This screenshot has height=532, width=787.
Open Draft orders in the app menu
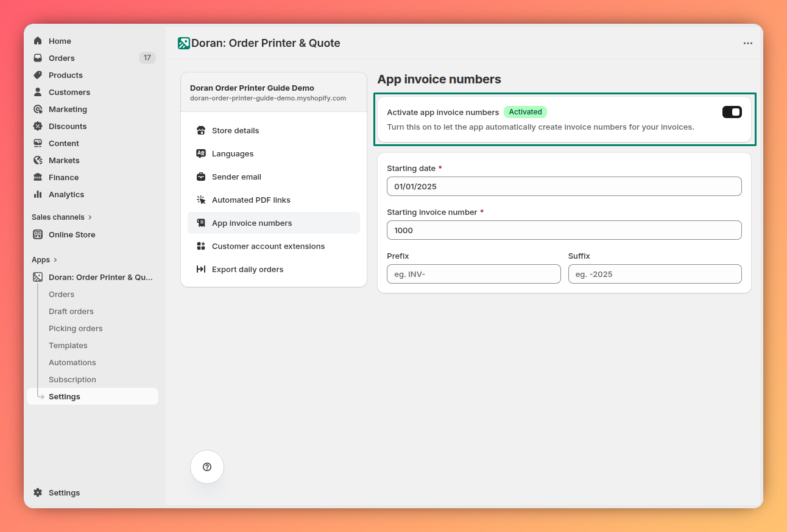click(x=71, y=311)
